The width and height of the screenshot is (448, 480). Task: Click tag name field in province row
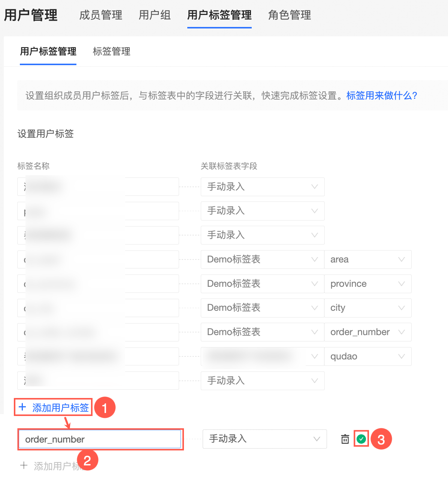(98, 284)
